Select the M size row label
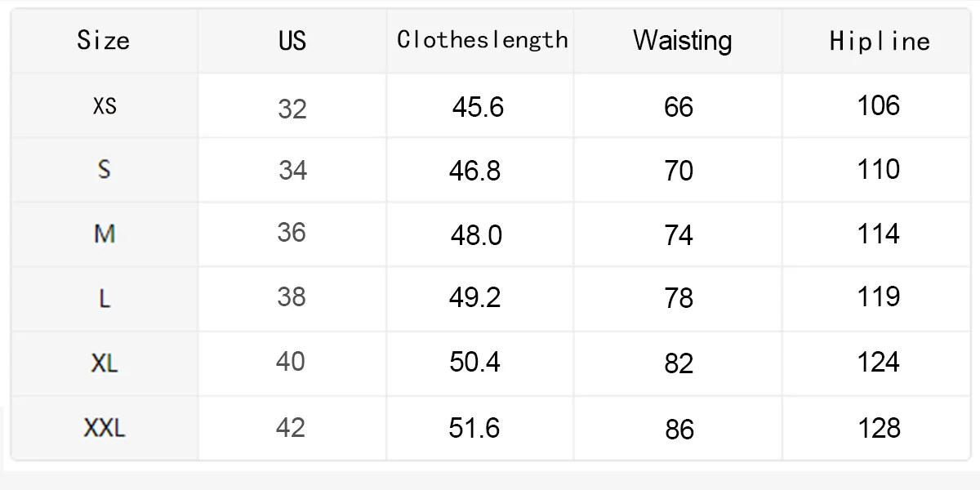 (105, 234)
